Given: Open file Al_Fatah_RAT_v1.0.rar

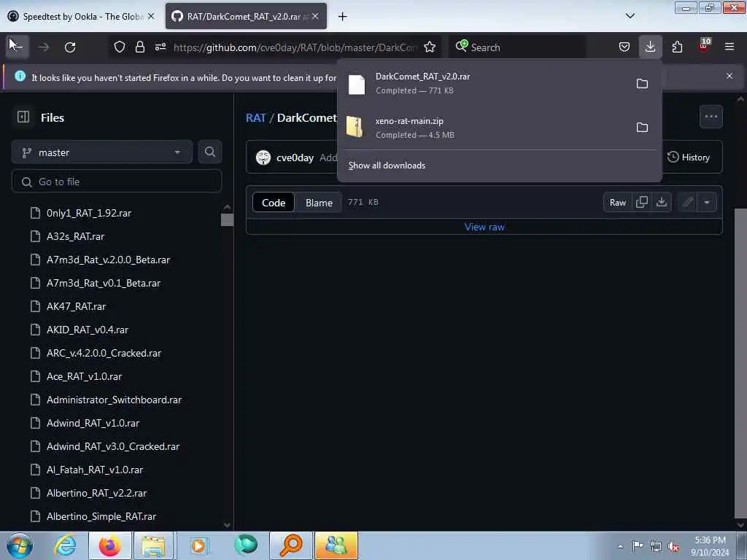Looking at the screenshot, I should (x=94, y=470).
